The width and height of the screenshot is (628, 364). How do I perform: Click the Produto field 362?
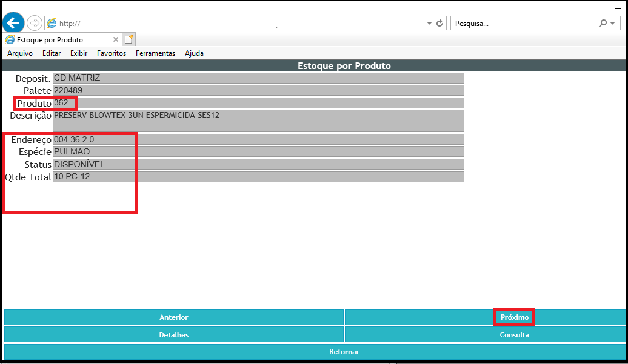click(258, 103)
